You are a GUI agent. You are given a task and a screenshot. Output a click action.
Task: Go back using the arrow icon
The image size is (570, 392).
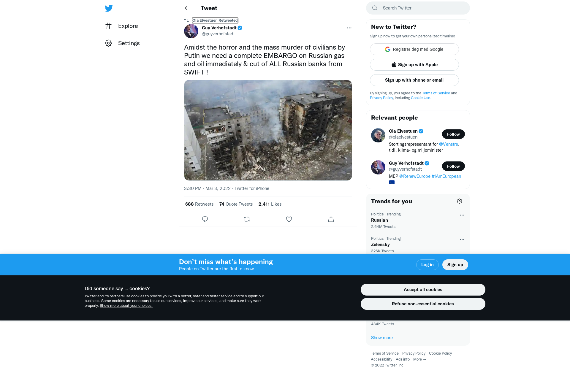187,8
